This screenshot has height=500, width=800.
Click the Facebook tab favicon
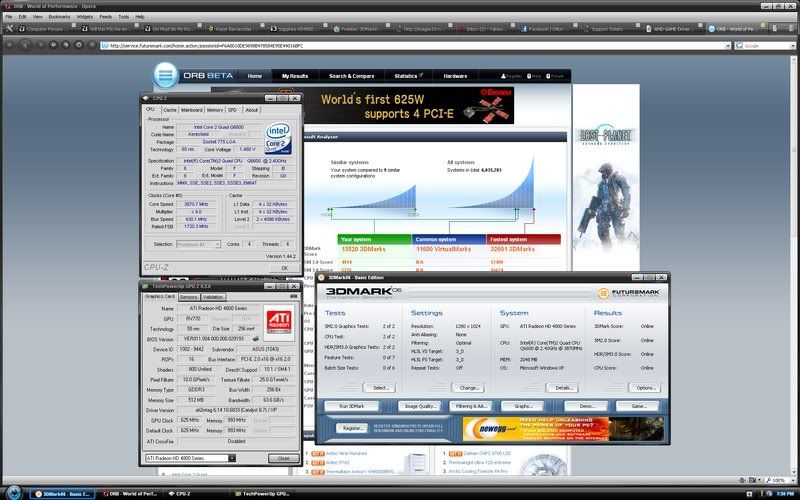[x=524, y=29]
